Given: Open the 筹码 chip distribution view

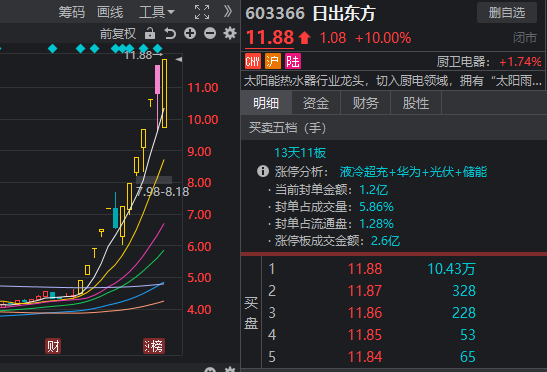Looking at the screenshot, I should [x=72, y=12].
